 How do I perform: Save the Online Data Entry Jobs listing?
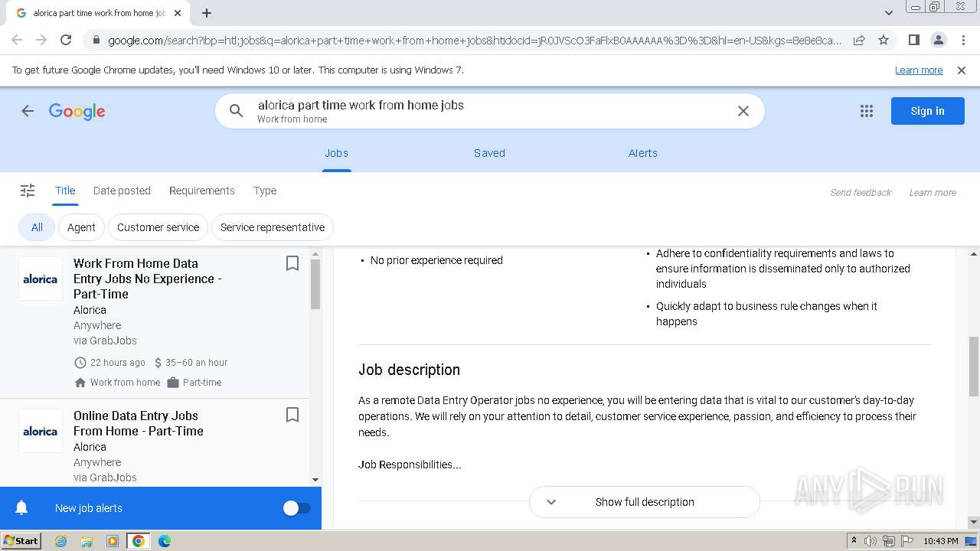pos(292,415)
